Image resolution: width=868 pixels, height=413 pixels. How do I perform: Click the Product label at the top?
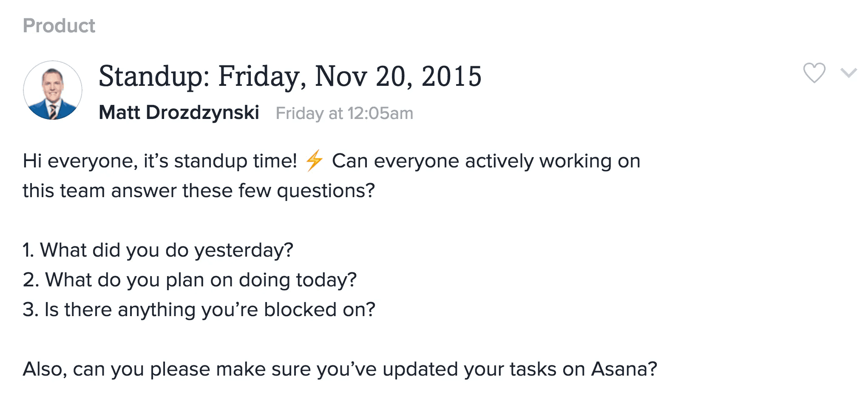pos(59,25)
